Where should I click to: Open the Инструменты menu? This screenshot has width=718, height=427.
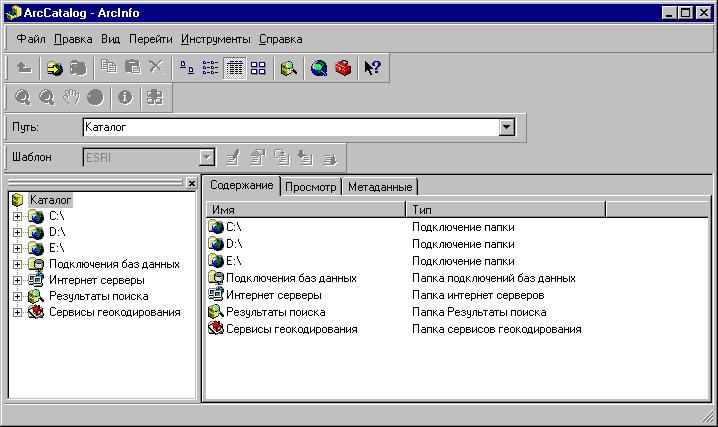216,39
